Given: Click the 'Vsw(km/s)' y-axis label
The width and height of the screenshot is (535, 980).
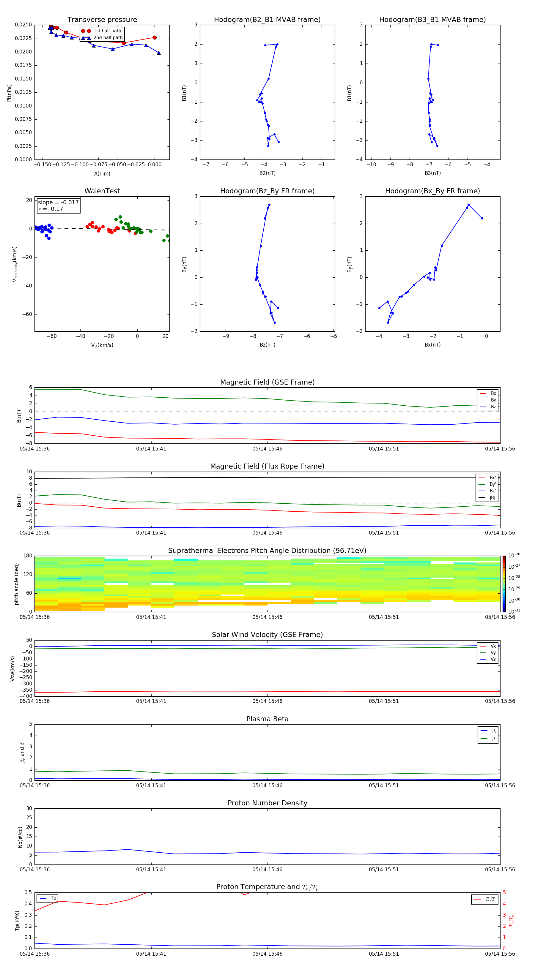Looking at the screenshot, I should (12, 668).
